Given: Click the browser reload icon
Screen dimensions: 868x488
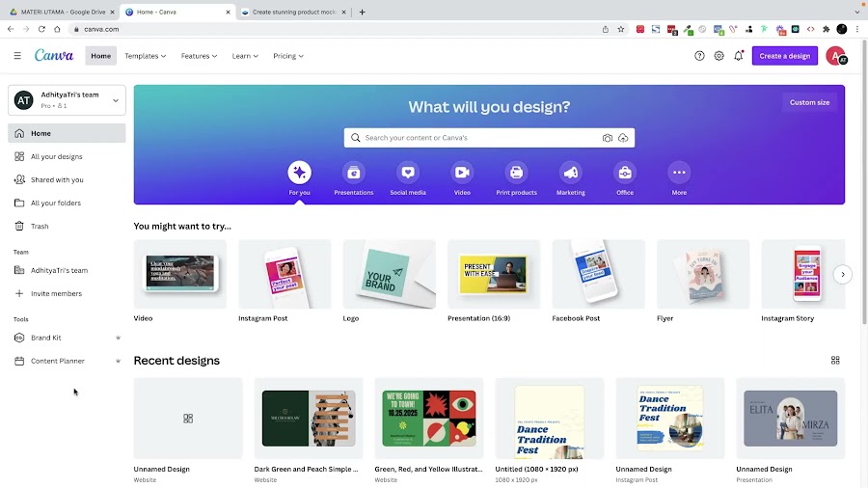Looking at the screenshot, I should (41, 29).
